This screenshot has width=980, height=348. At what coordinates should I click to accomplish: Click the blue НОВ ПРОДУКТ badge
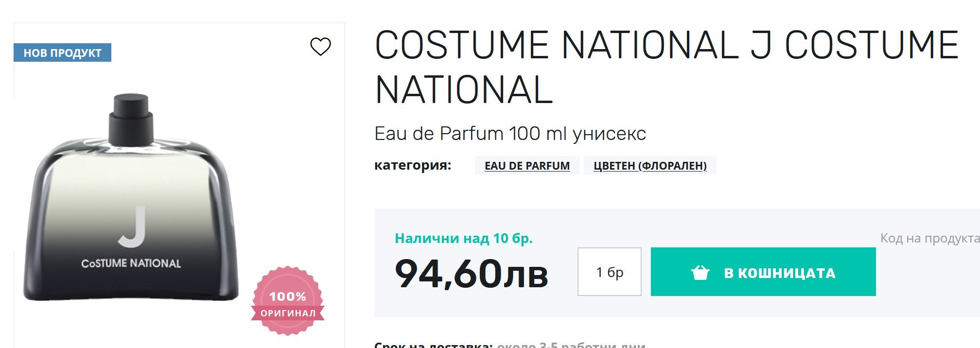click(x=62, y=52)
